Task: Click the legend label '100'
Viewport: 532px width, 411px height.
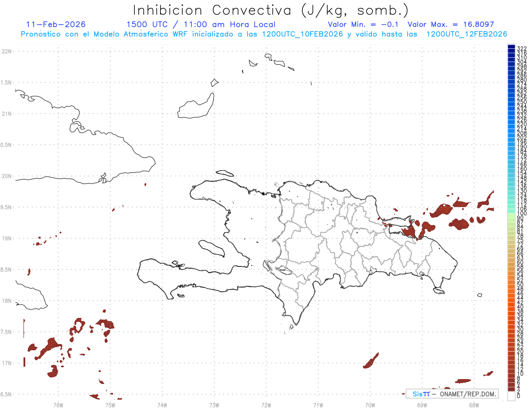Action: (522, 213)
